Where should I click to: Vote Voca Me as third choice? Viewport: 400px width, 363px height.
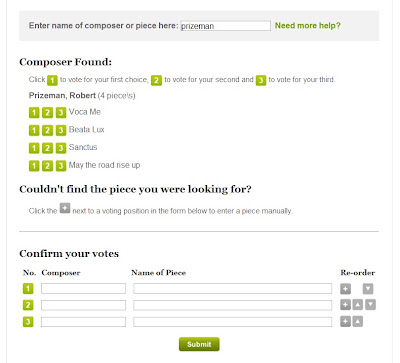click(x=61, y=113)
